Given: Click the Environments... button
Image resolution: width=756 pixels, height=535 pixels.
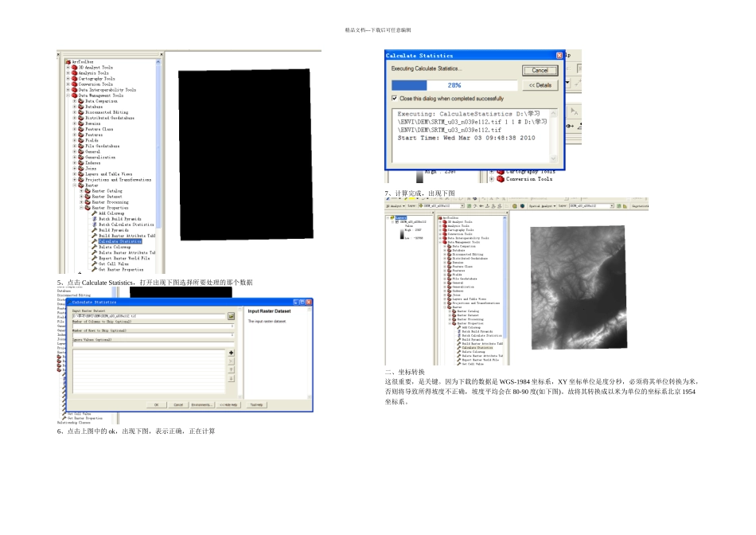Looking at the screenshot, I should tap(201, 404).
